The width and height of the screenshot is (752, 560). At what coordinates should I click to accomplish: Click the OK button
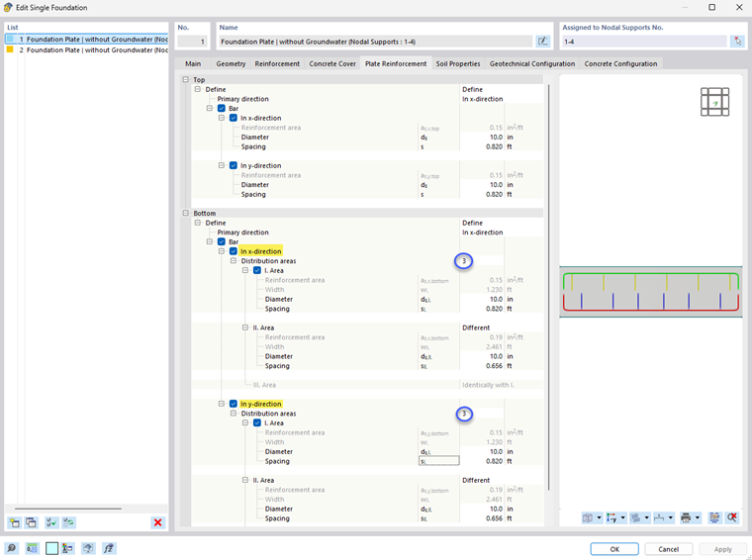click(x=614, y=549)
